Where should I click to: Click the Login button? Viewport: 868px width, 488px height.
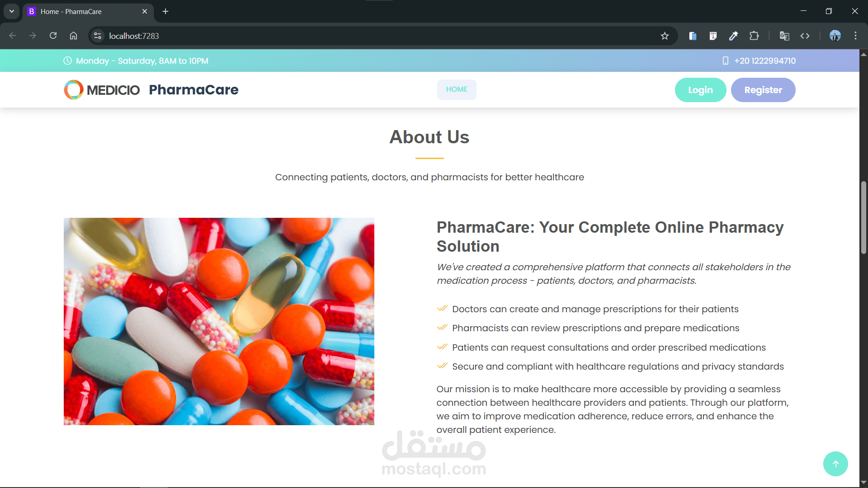(700, 90)
